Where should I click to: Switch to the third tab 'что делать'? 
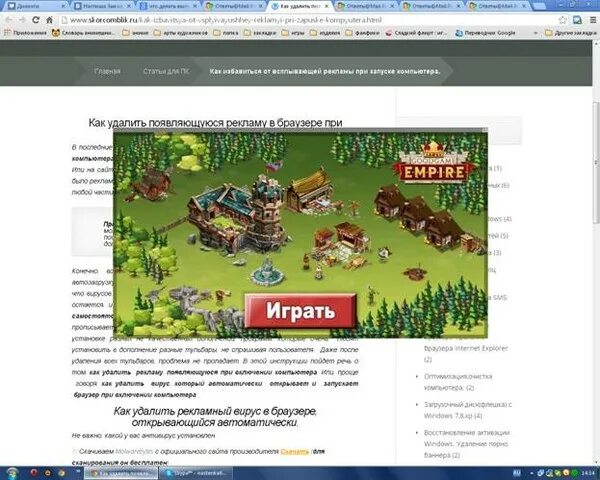(x=169, y=6)
